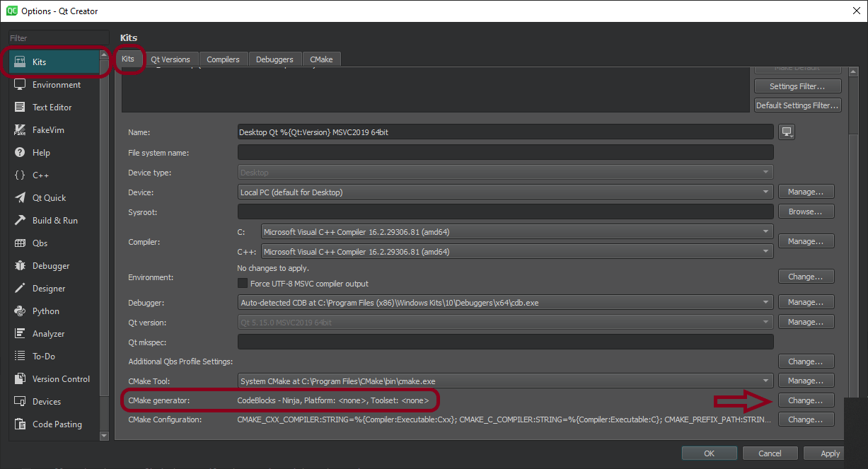Open the CMake Tool dropdown
Screen dimensions: 868x469
pyautogui.click(x=506, y=381)
